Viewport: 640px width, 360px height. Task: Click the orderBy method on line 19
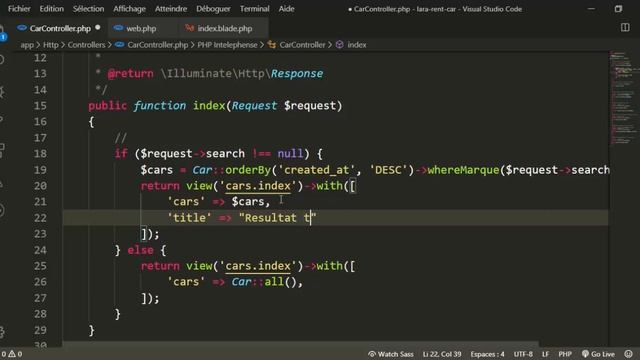(248, 170)
